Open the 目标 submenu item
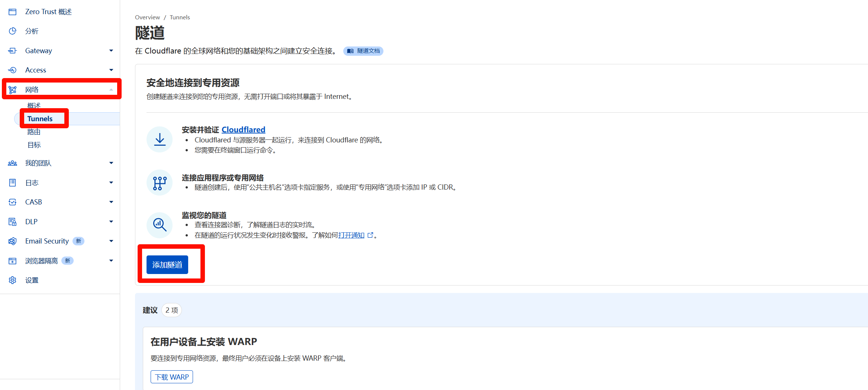The width and height of the screenshot is (868, 390). coord(34,145)
